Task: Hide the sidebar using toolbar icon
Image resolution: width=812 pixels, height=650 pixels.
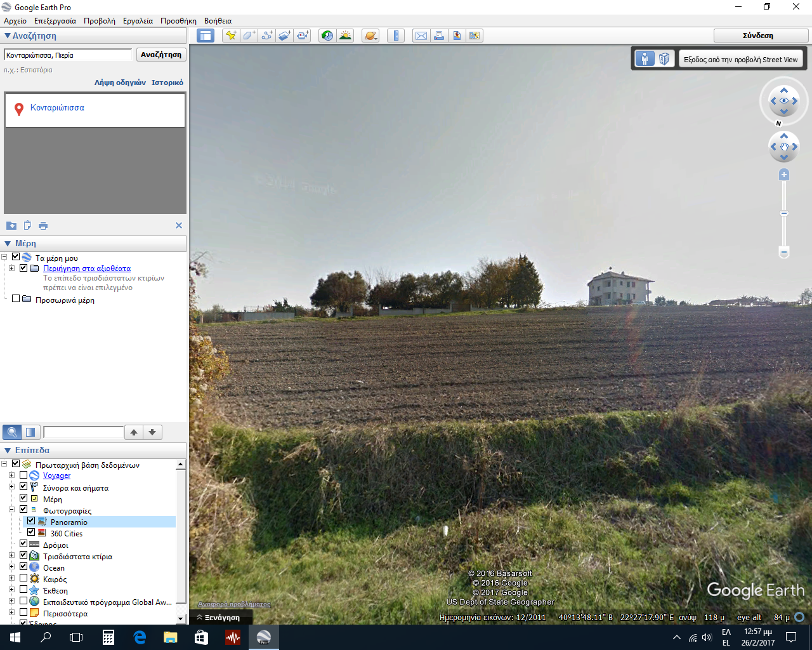Action: [206, 36]
